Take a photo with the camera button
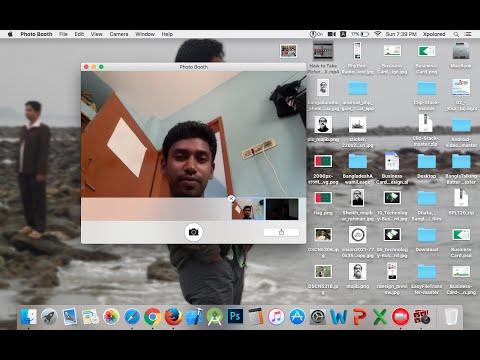 [x=194, y=232]
